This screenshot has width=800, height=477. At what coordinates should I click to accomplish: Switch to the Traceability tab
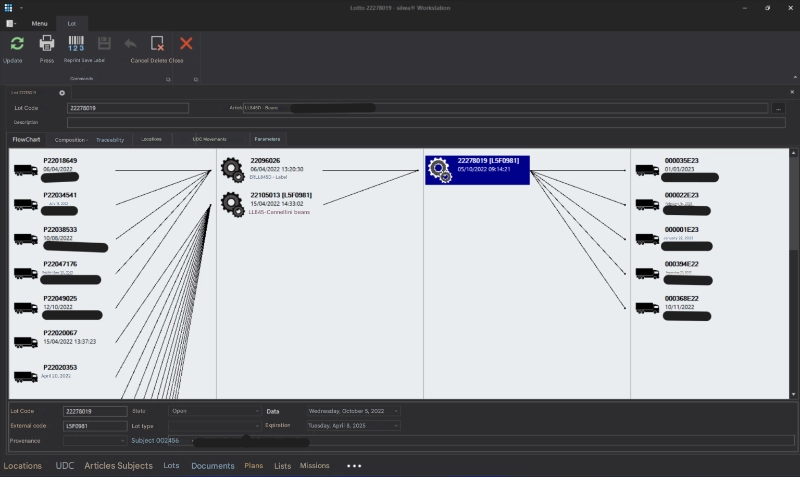coord(110,140)
